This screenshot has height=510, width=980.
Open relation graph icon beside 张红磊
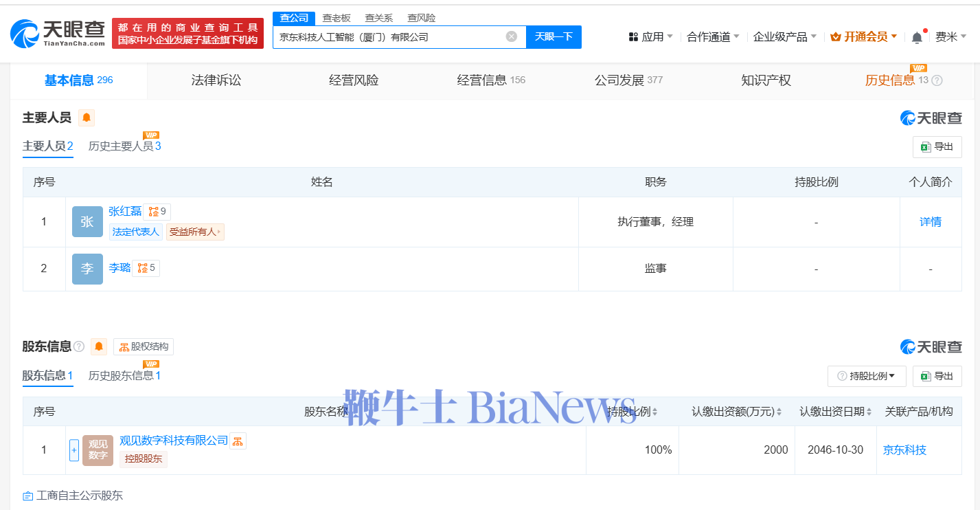click(157, 212)
